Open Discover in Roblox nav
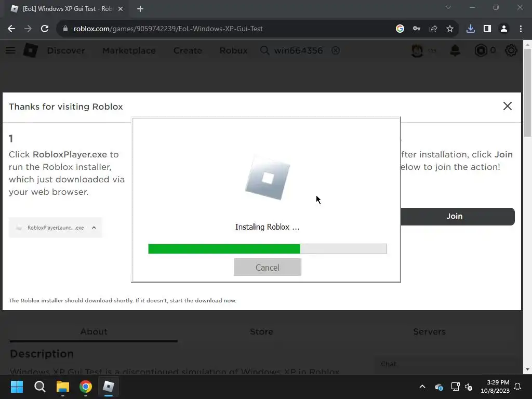The width and height of the screenshot is (532, 399). coord(66,50)
